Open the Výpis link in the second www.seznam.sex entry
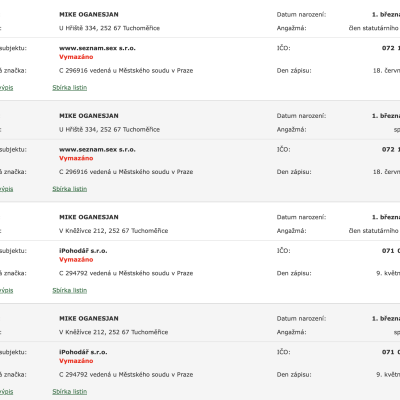 point(6,189)
